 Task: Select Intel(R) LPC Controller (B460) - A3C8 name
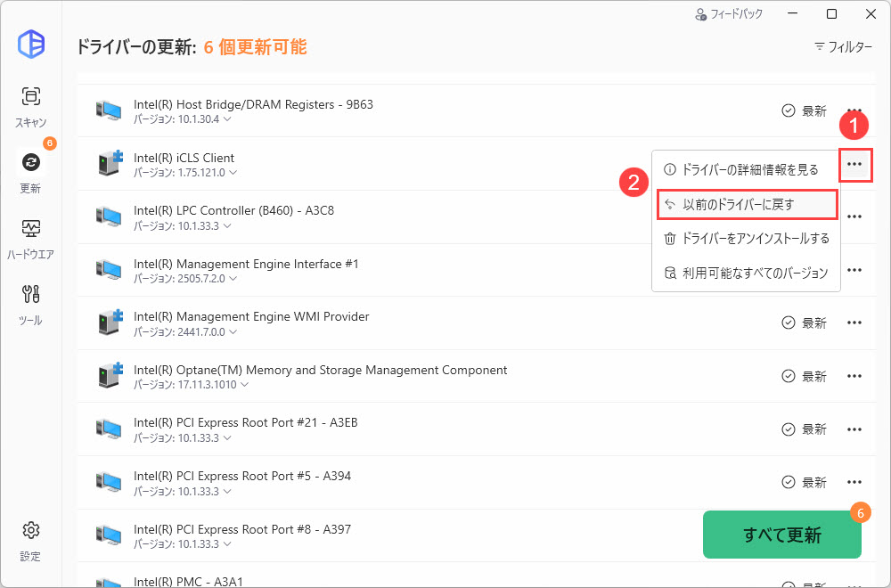pos(233,211)
